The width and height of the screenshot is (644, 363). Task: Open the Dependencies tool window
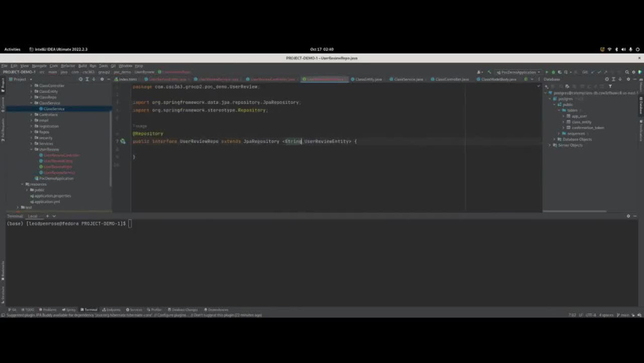coord(216,310)
